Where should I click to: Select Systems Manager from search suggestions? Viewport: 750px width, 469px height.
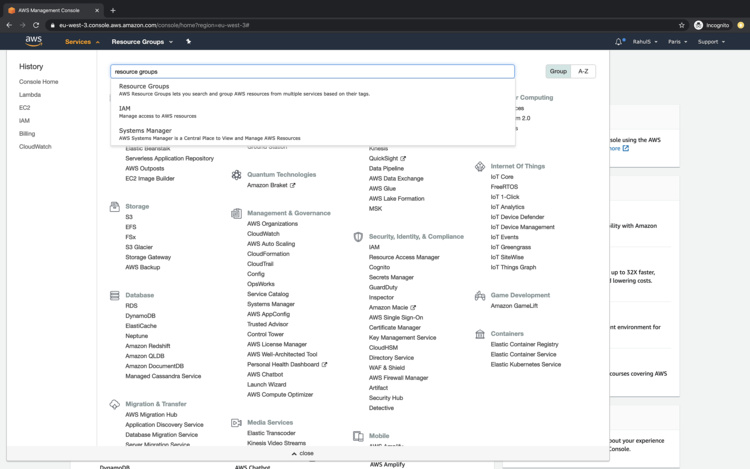click(x=145, y=131)
